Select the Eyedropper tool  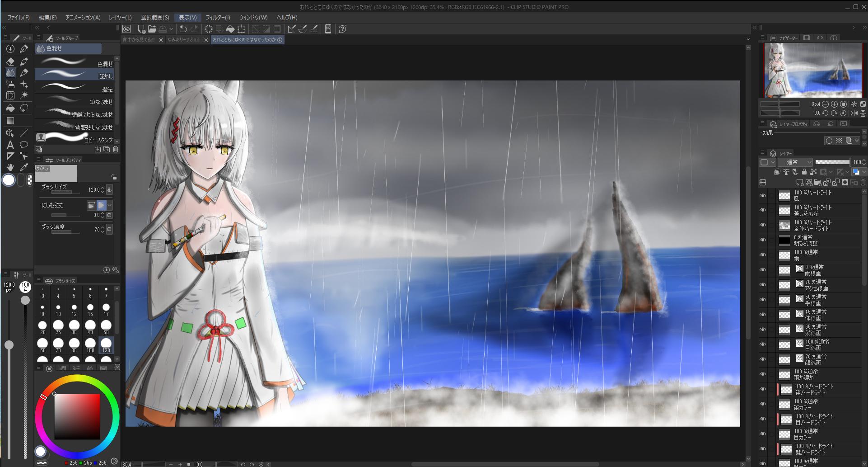pyautogui.click(x=24, y=167)
